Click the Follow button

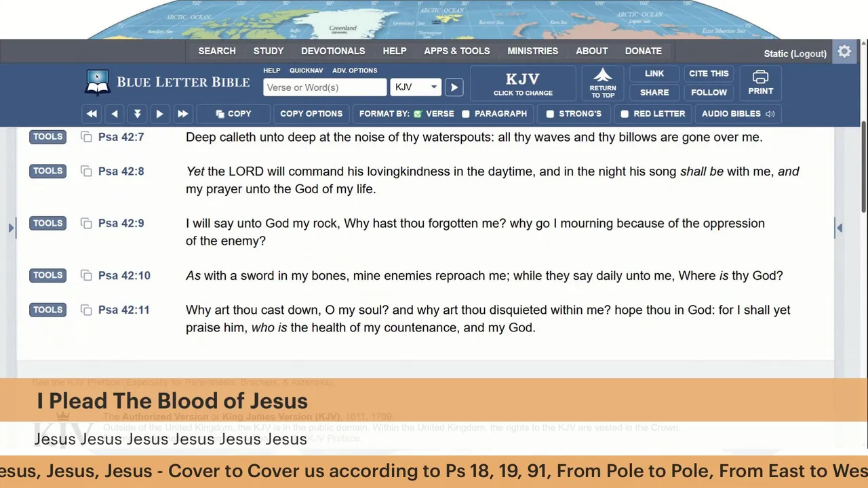click(x=709, y=92)
